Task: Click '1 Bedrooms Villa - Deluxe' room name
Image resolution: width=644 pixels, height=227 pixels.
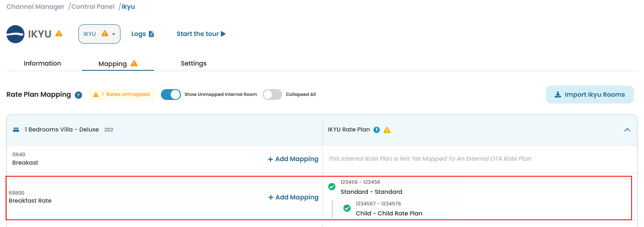Action: [62, 129]
